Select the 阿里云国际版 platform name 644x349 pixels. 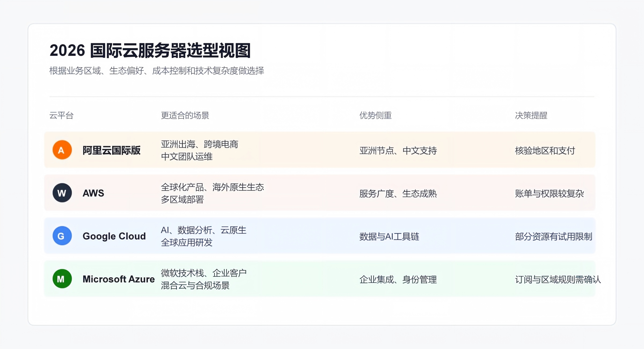point(111,150)
